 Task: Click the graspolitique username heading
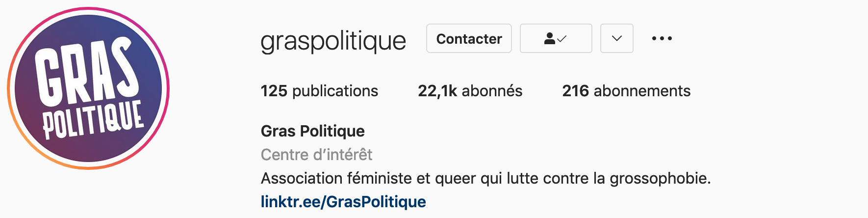[333, 40]
